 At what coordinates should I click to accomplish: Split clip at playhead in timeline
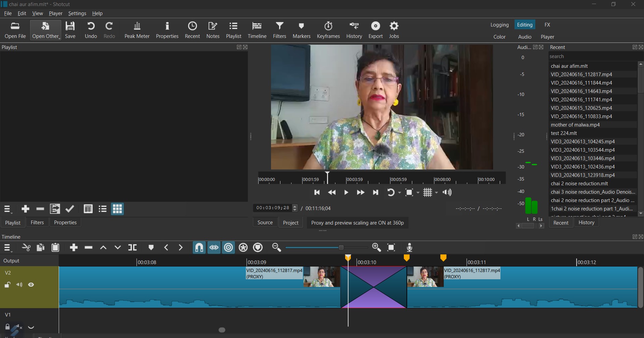pos(132,248)
